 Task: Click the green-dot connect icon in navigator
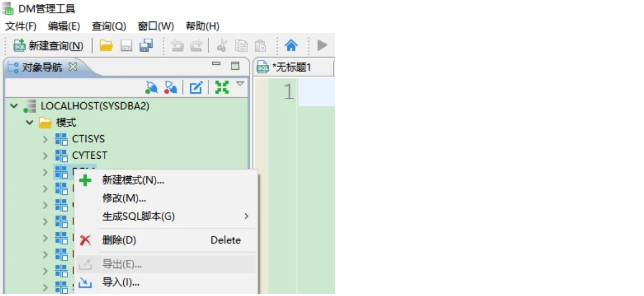[152, 87]
